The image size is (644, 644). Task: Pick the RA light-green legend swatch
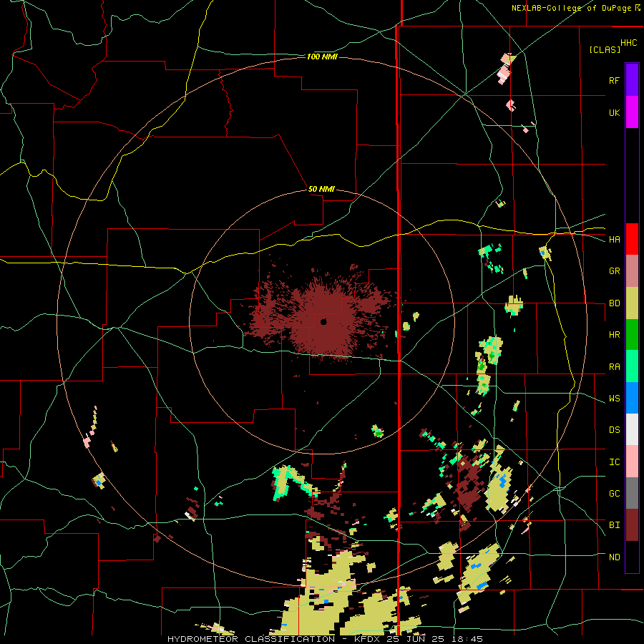(x=632, y=366)
